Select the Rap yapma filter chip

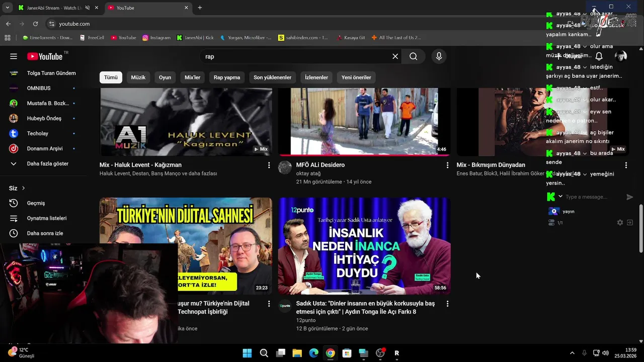coord(227,77)
